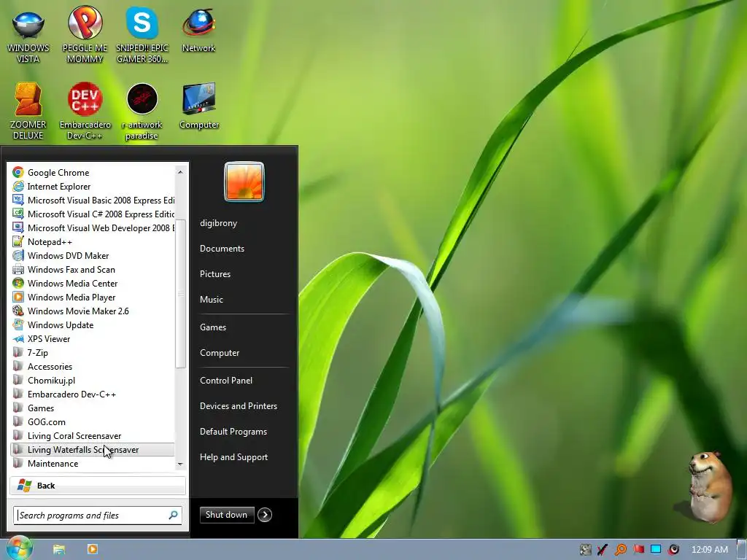Open Games in the Start menu right pane

tap(213, 327)
